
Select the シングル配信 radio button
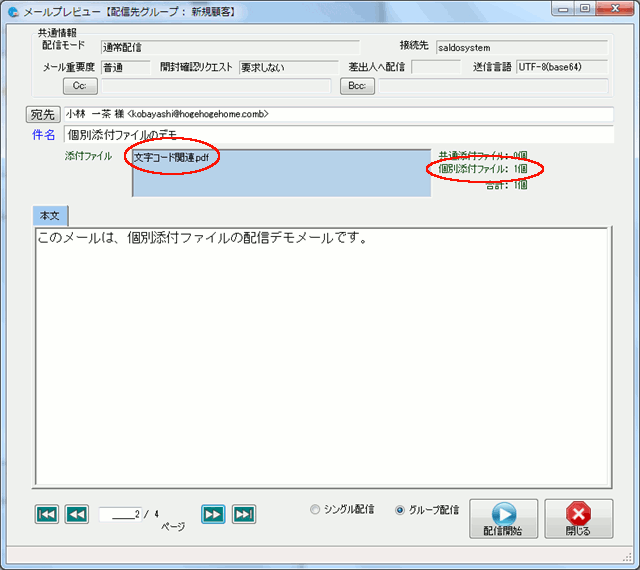[317, 510]
